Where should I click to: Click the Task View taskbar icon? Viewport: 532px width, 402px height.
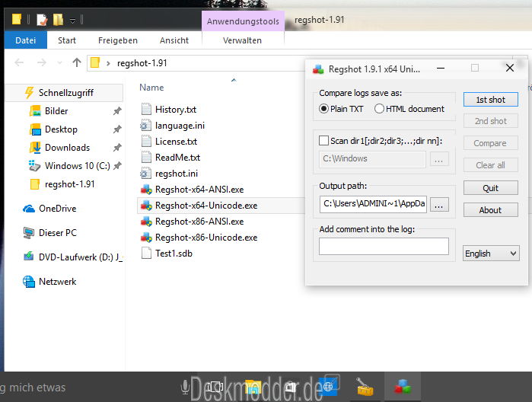(215, 386)
